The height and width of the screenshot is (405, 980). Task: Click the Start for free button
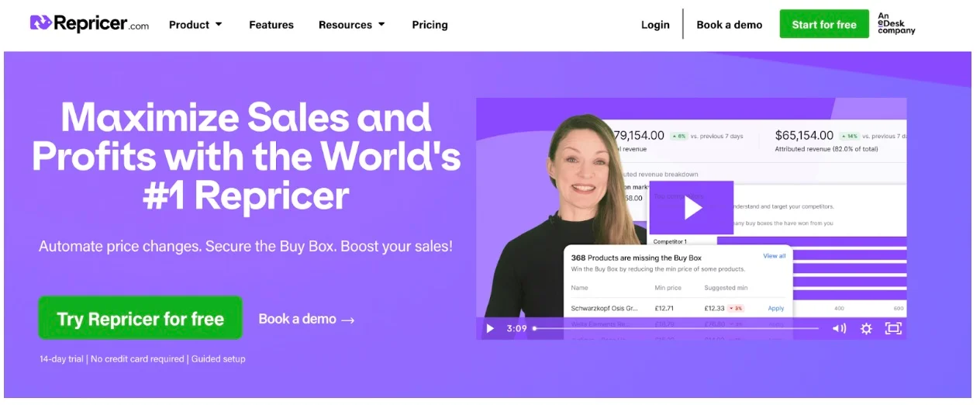[824, 24]
